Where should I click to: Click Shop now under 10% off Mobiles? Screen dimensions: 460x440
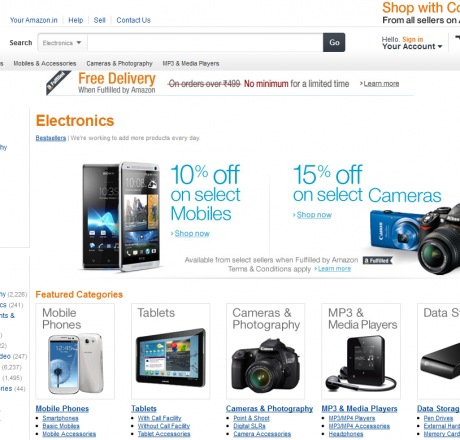pyautogui.click(x=192, y=234)
